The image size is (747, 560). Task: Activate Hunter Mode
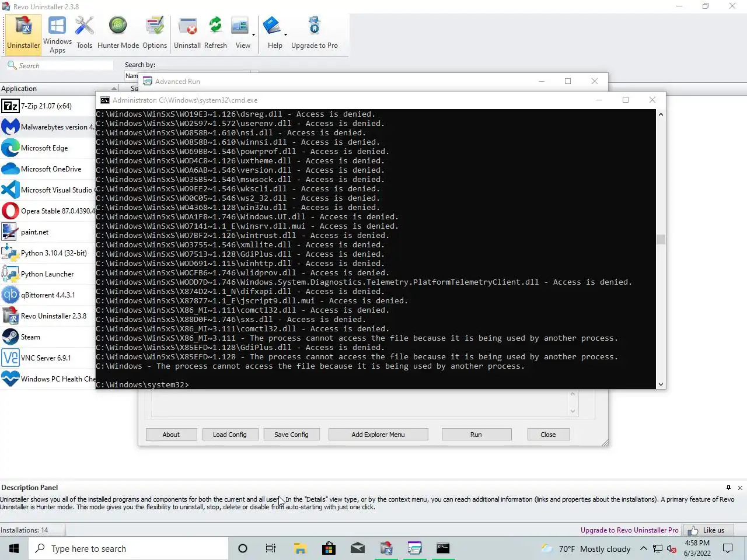[x=118, y=34]
